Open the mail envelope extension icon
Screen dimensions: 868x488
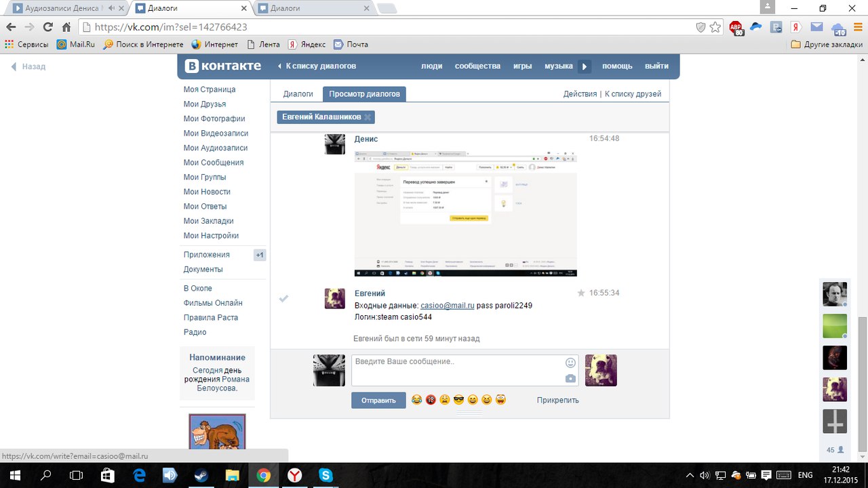click(817, 27)
